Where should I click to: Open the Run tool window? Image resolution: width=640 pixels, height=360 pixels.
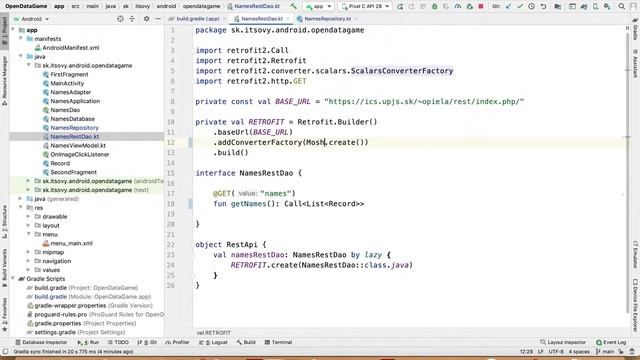(x=88, y=342)
